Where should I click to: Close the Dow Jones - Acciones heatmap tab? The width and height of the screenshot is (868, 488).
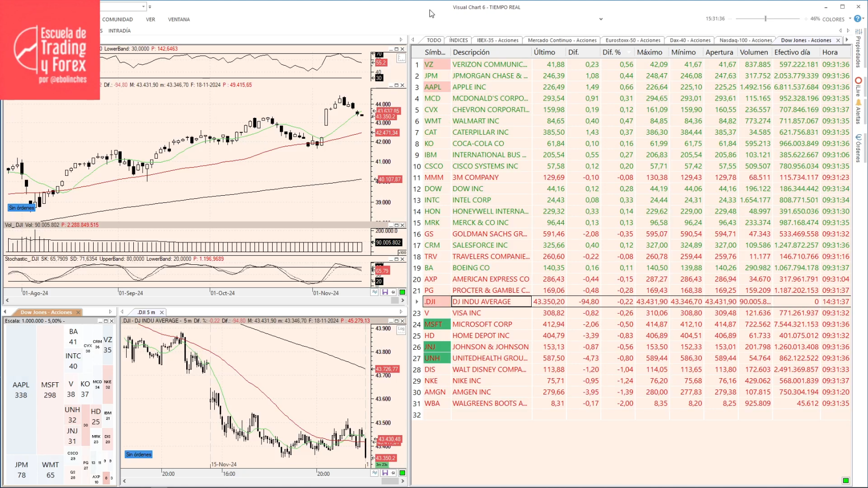(78, 312)
